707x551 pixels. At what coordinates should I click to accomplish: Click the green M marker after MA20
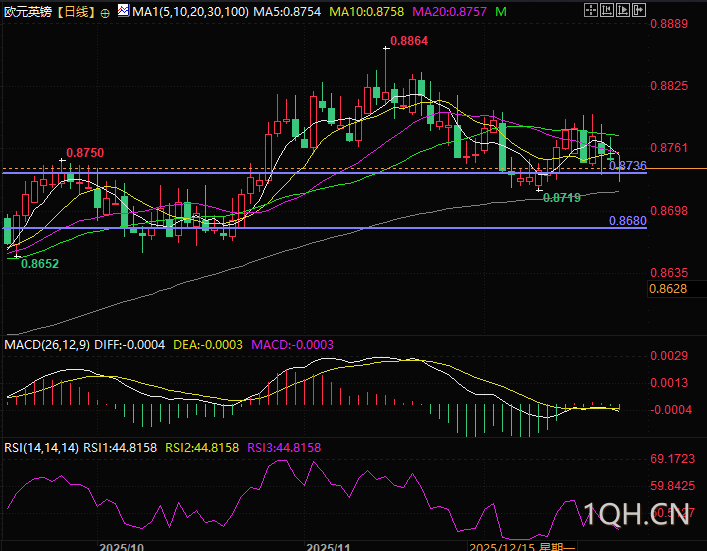500,11
